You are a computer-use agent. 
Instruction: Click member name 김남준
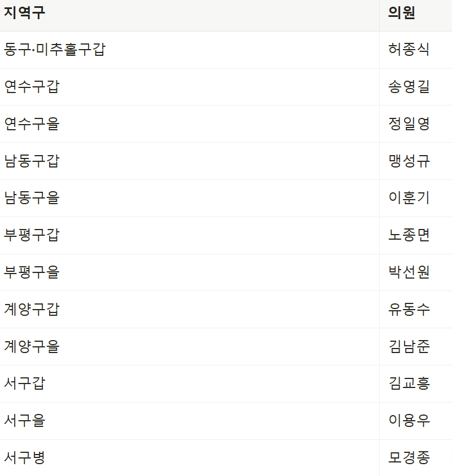(409, 347)
